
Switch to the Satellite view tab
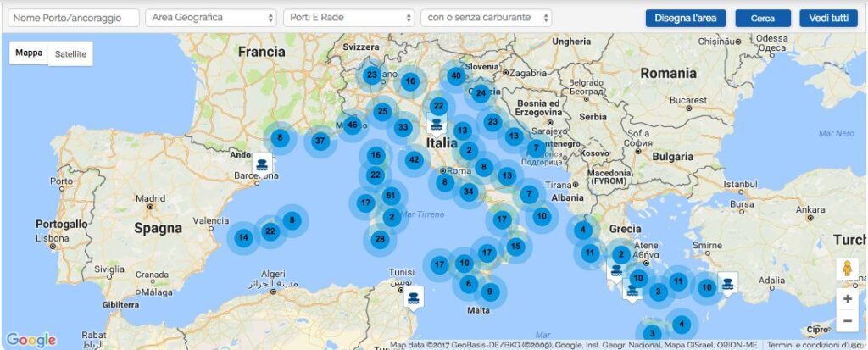pos(70,53)
